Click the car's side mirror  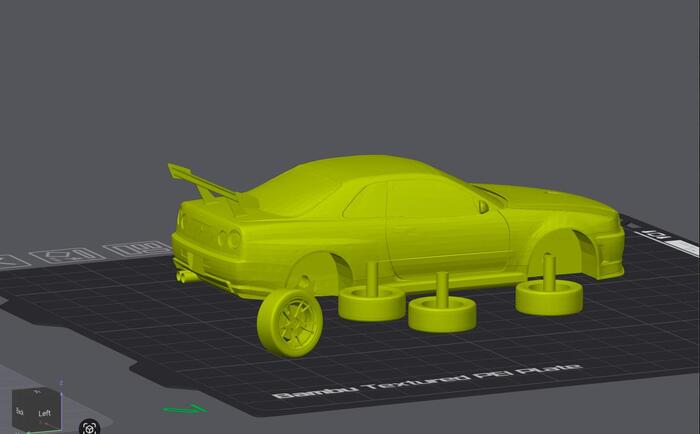484,206
